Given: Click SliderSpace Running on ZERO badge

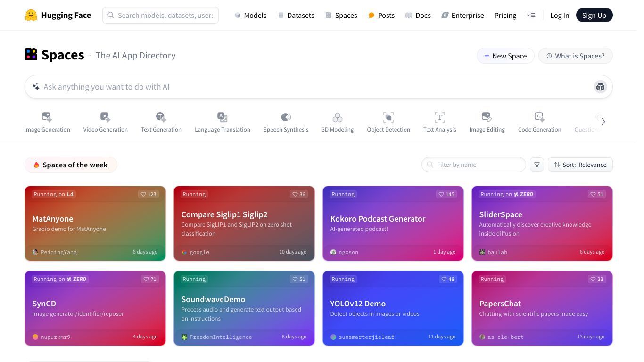Looking at the screenshot, I should [507, 194].
